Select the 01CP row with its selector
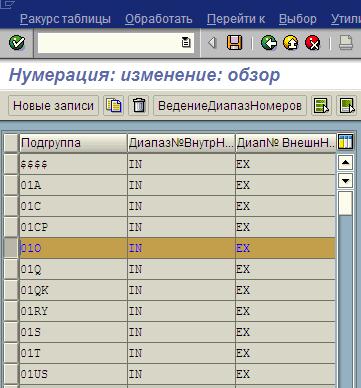This screenshot has width=361, height=388. click(x=11, y=227)
